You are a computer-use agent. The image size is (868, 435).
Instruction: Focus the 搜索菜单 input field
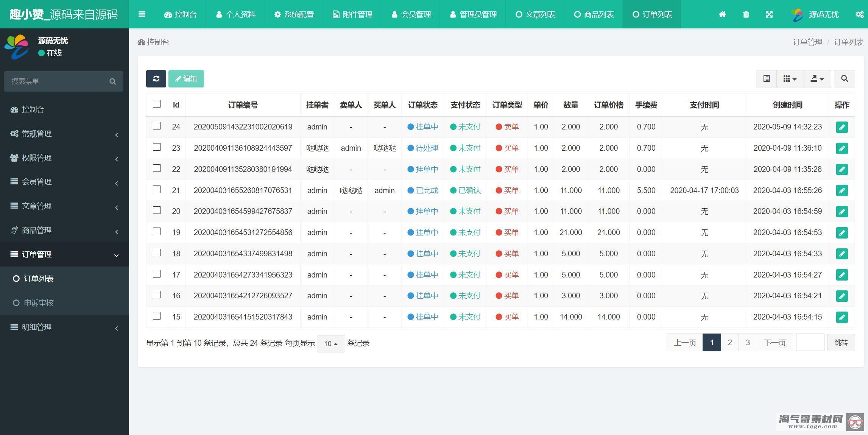(x=57, y=81)
